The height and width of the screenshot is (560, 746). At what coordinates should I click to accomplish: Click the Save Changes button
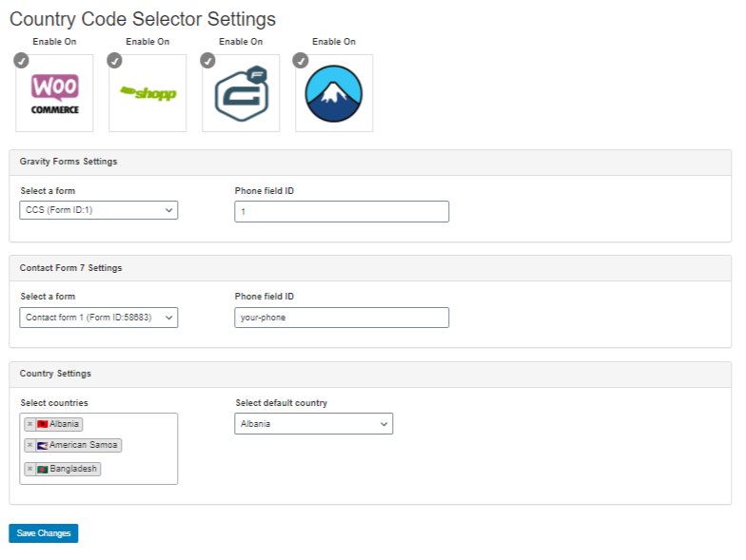(44, 533)
